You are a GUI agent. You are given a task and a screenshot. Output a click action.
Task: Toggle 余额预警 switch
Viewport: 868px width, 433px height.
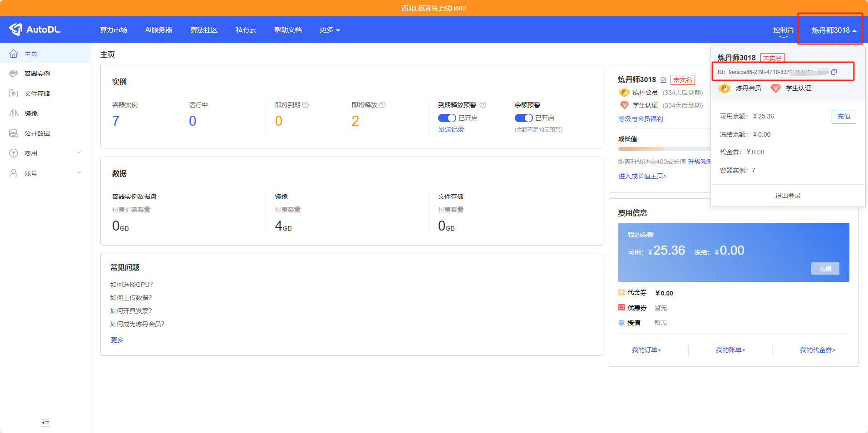[x=523, y=118]
